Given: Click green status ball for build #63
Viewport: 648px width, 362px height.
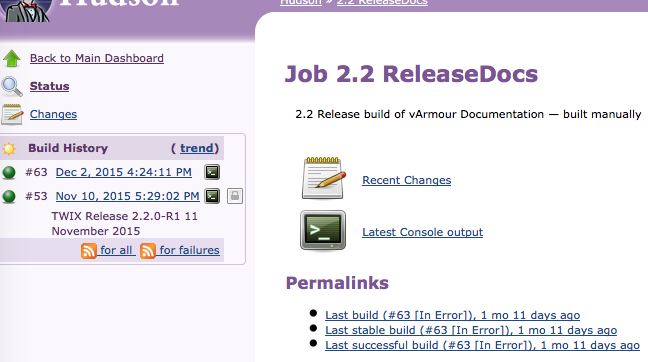Looking at the screenshot, I should click(x=9, y=172).
